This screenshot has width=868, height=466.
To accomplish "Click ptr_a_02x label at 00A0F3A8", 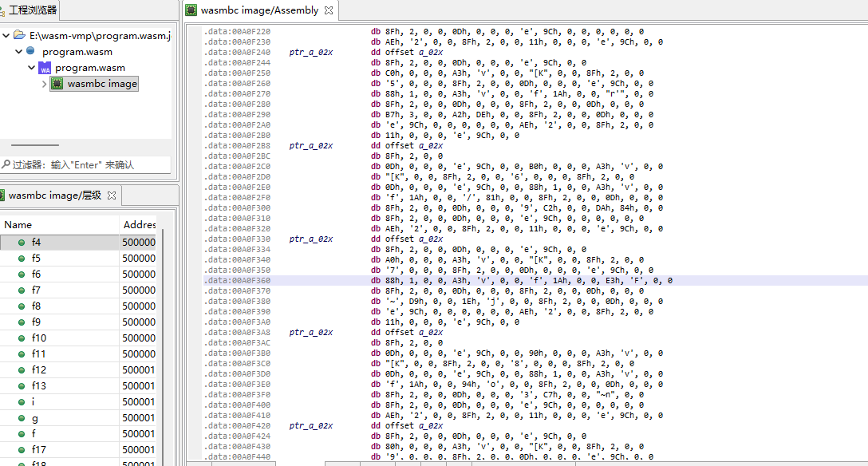I will tap(311, 333).
